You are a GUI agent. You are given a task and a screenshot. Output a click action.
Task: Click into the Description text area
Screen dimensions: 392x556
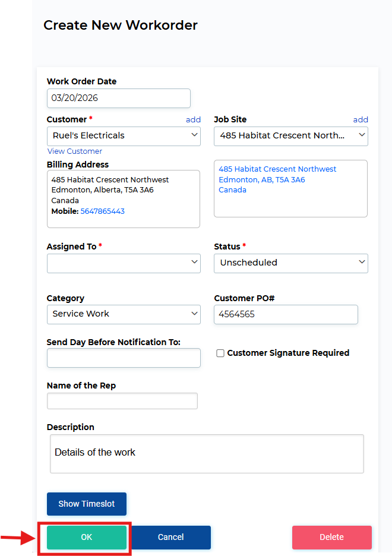click(207, 453)
